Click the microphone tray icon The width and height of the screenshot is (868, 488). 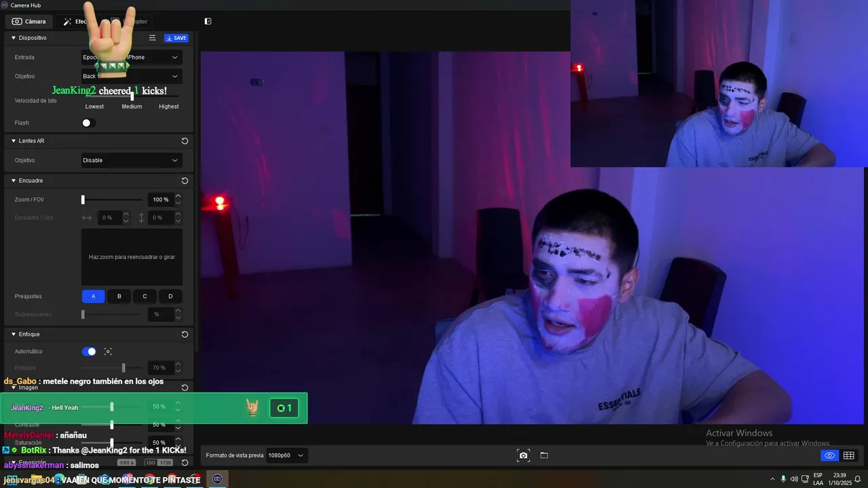pyautogui.click(x=783, y=479)
